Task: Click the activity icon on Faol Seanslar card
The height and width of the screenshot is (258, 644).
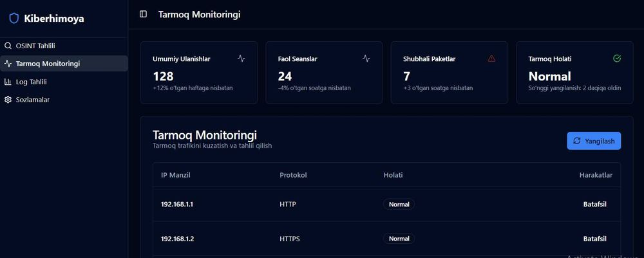Action: pos(366,59)
